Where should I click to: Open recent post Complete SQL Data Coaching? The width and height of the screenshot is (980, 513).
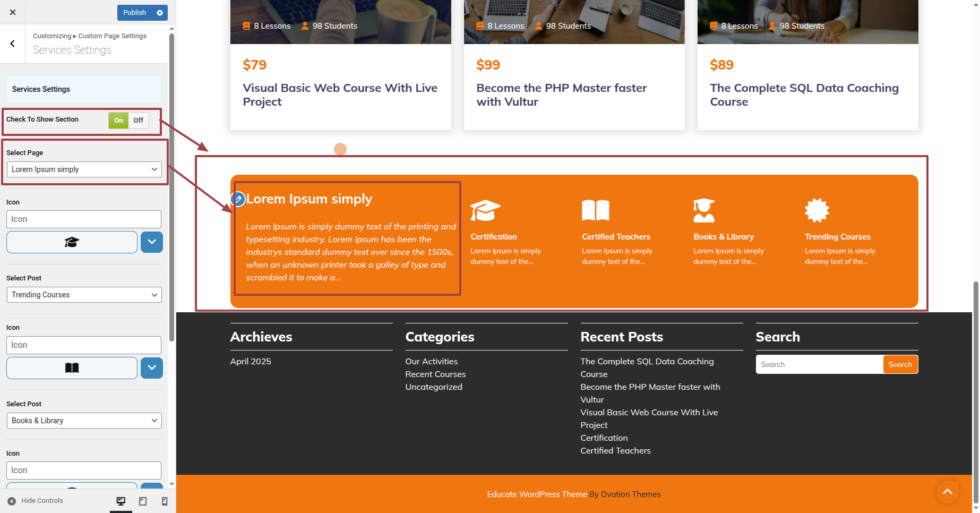click(647, 367)
